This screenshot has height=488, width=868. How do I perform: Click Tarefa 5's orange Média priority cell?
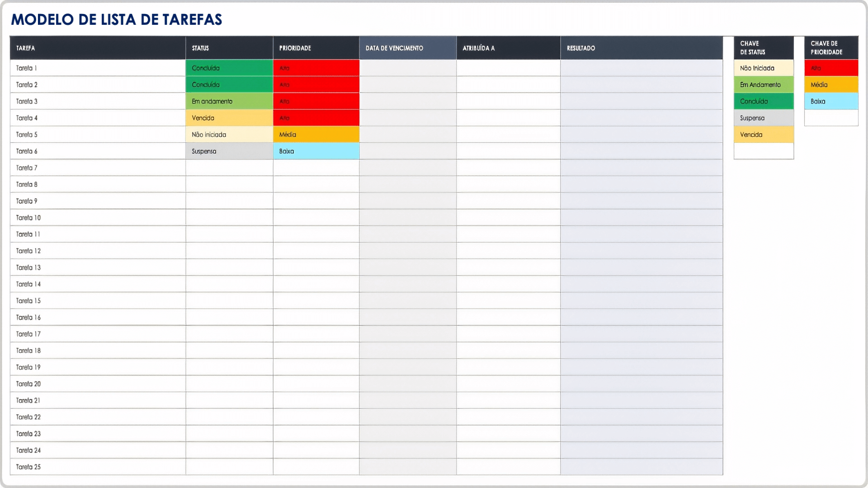[316, 135]
